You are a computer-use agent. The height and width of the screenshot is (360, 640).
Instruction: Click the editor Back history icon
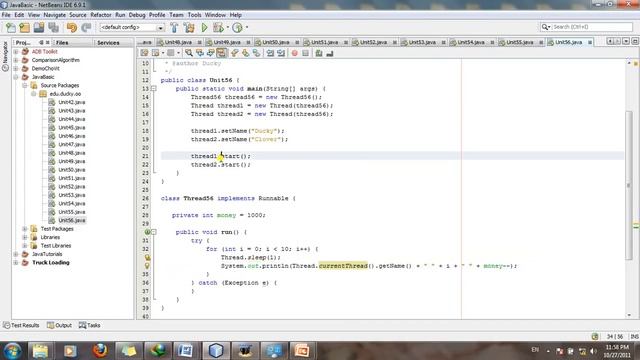coord(156,53)
